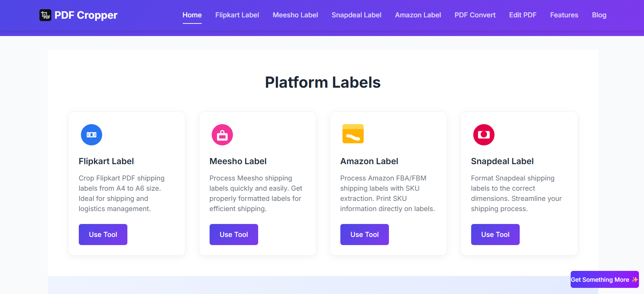Open the Home nav tab

coord(192,15)
